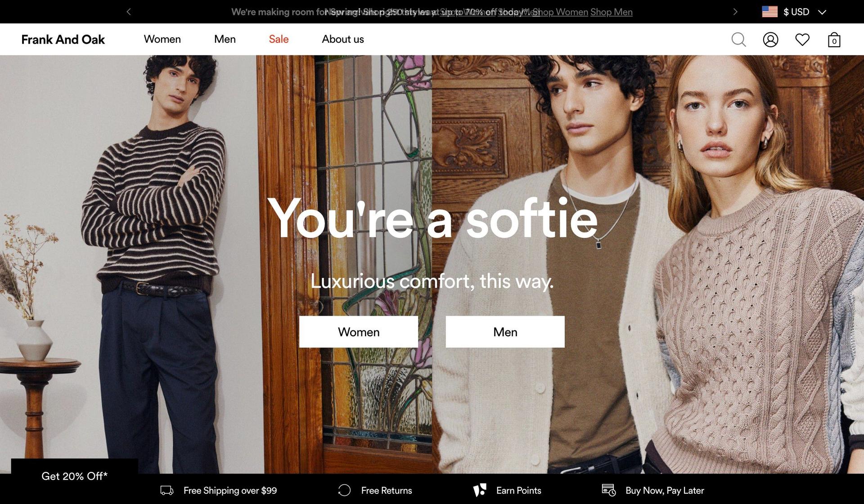This screenshot has height=504, width=864.
Task: Click the Women shop button
Action: click(359, 331)
